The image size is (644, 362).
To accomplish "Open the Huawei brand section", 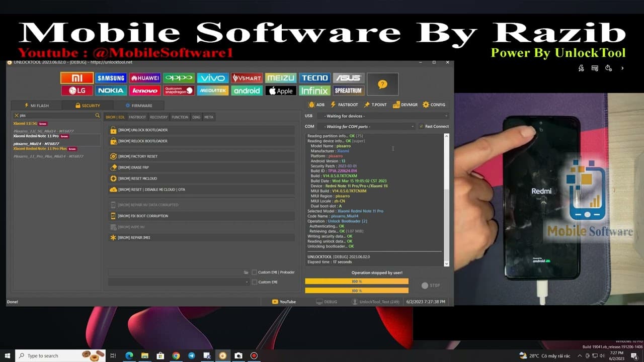I will coord(145,78).
